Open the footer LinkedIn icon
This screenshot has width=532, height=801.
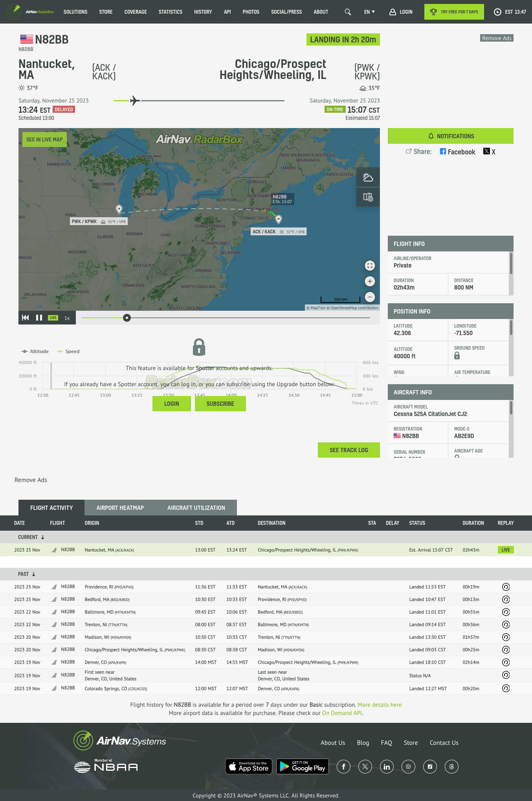click(x=387, y=766)
